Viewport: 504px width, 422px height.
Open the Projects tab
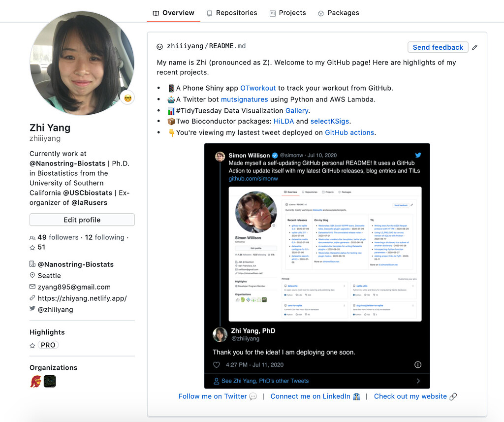pyautogui.click(x=287, y=13)
